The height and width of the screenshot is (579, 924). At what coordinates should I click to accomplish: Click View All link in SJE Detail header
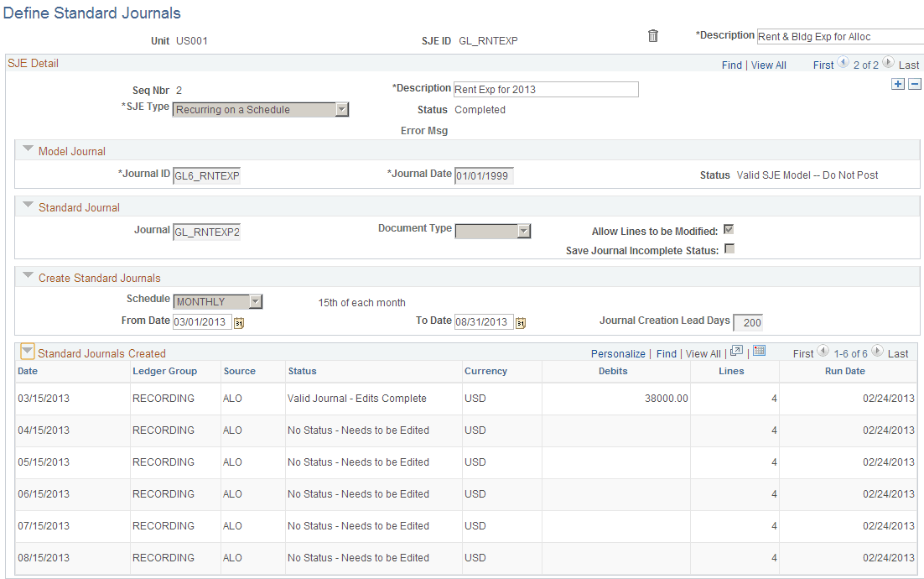tap(768, 65)
